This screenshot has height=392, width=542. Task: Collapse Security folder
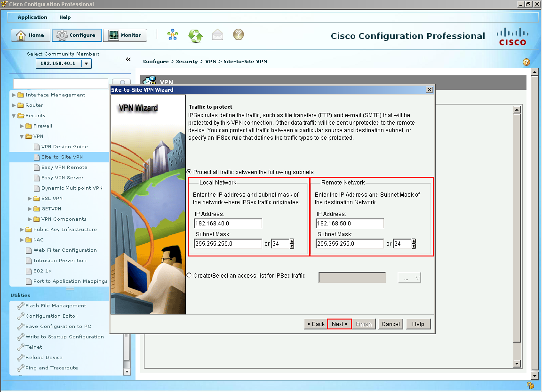[14, 116]
